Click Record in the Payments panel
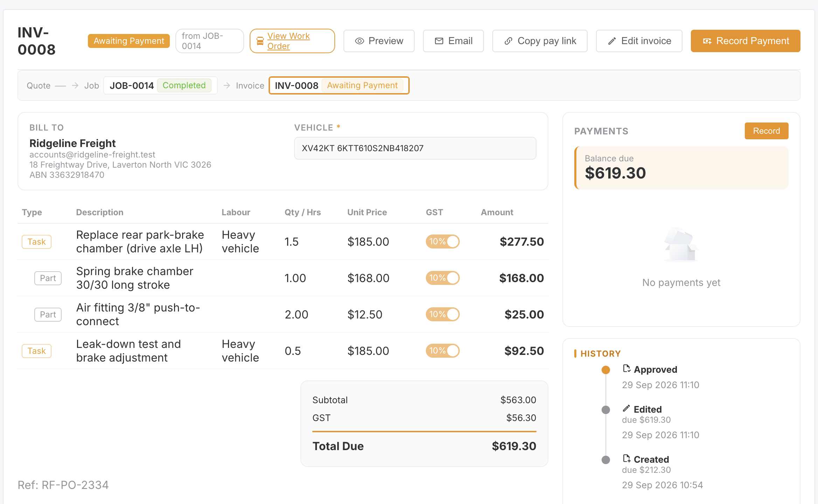This screenshot has width=818, height=504. [767, 131]
